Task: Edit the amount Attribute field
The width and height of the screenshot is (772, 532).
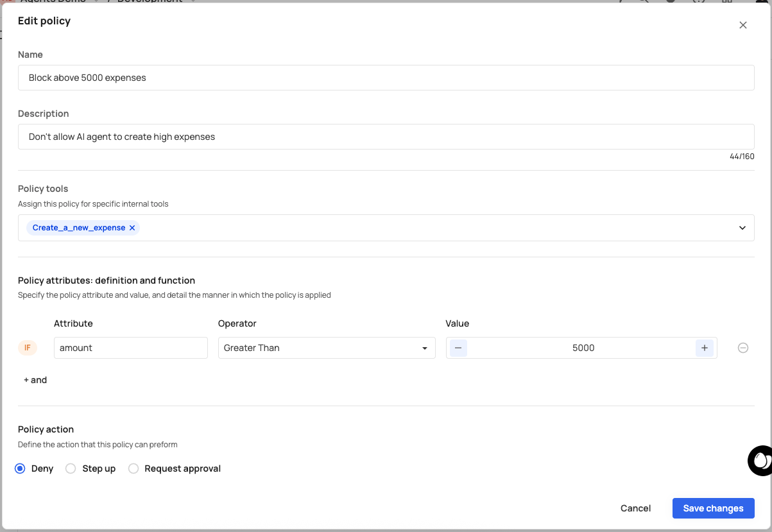Action: [130, 348]
